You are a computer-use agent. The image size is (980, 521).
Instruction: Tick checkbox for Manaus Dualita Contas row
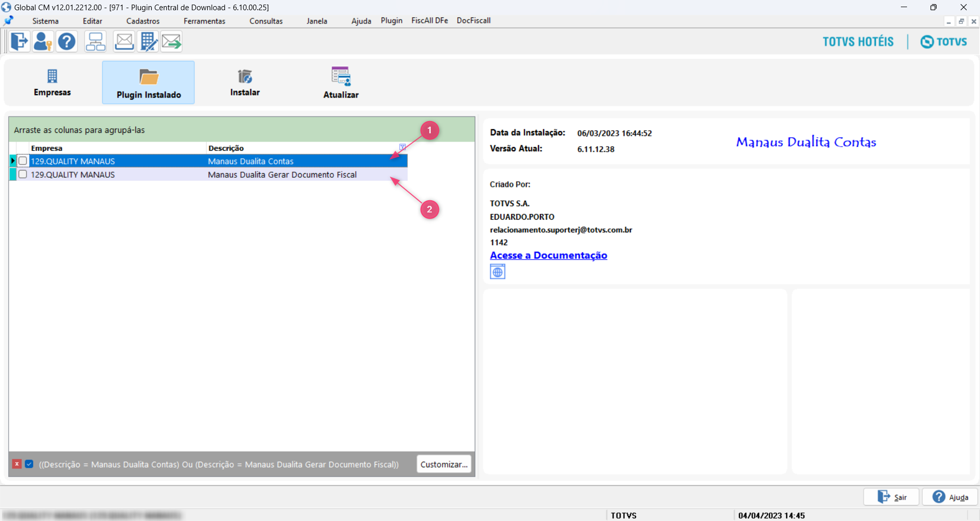(22, 161)
